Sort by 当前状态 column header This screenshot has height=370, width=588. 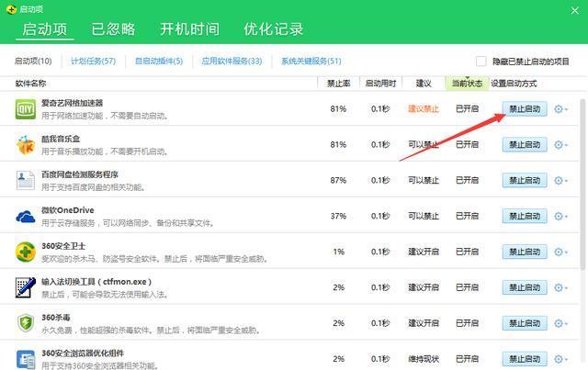tap(467, 84)
